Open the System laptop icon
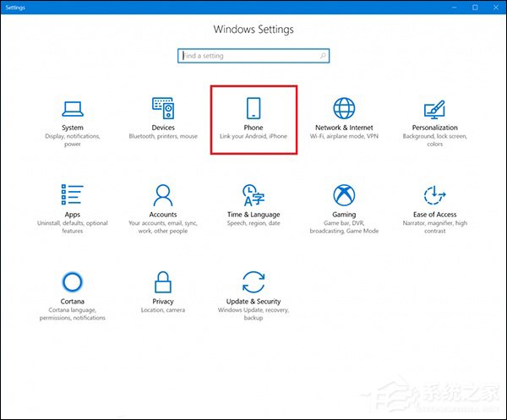507x420 pixels. pyautogui.click(x=73, y=109)
